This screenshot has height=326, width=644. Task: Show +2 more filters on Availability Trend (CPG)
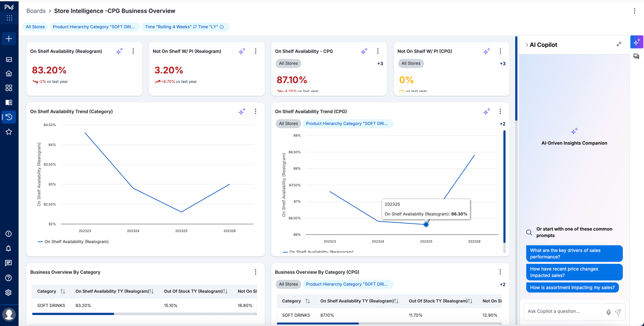click(x=502, y=124)
